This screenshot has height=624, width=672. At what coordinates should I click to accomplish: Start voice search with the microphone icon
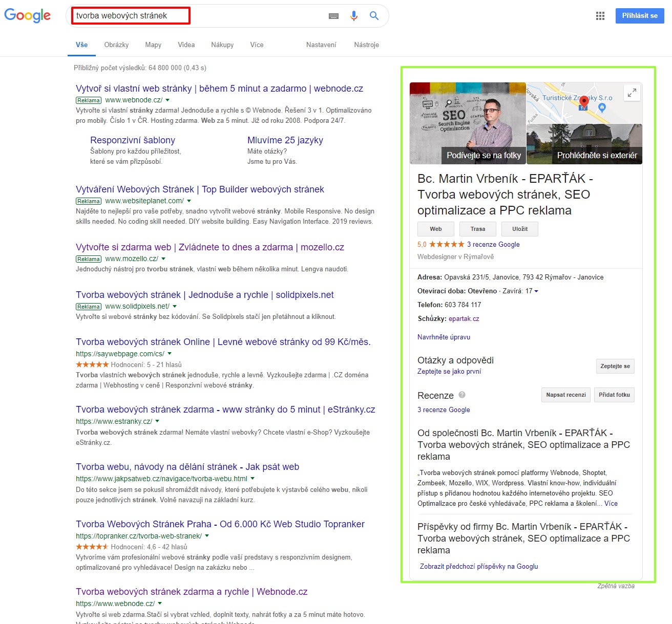(354, 16)
